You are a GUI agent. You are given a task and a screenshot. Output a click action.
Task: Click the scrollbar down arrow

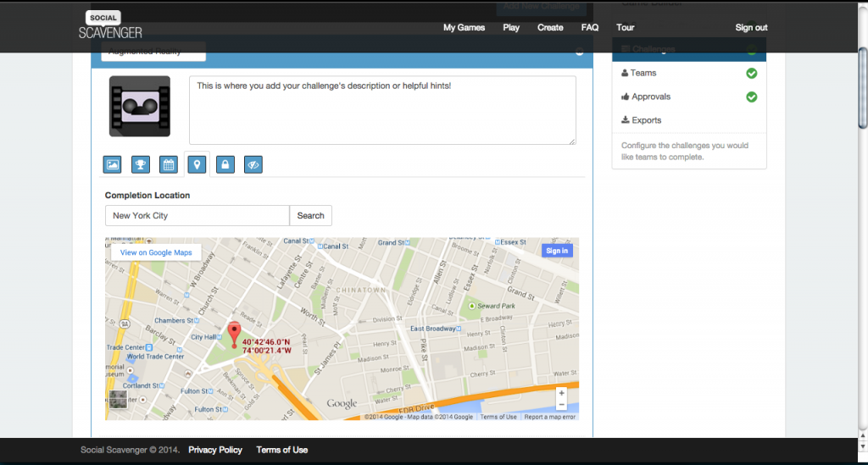[862, 446]
